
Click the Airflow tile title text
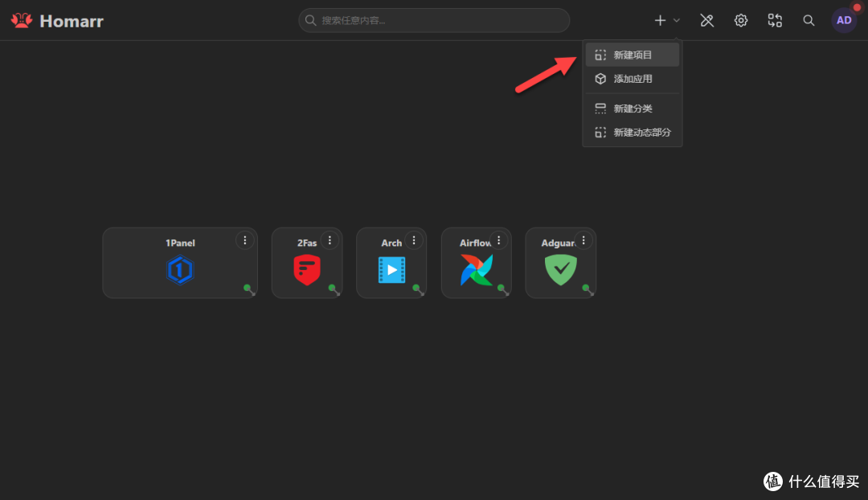coord(475,243)
